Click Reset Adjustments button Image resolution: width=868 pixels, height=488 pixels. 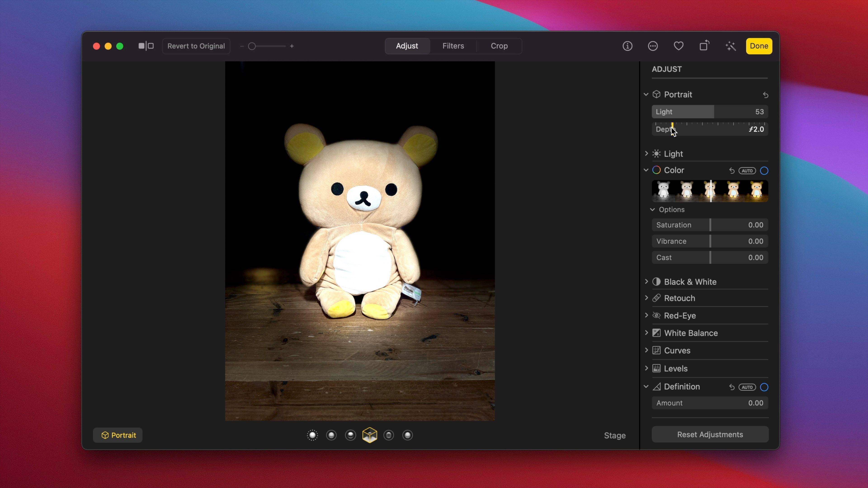pos(710,434)
